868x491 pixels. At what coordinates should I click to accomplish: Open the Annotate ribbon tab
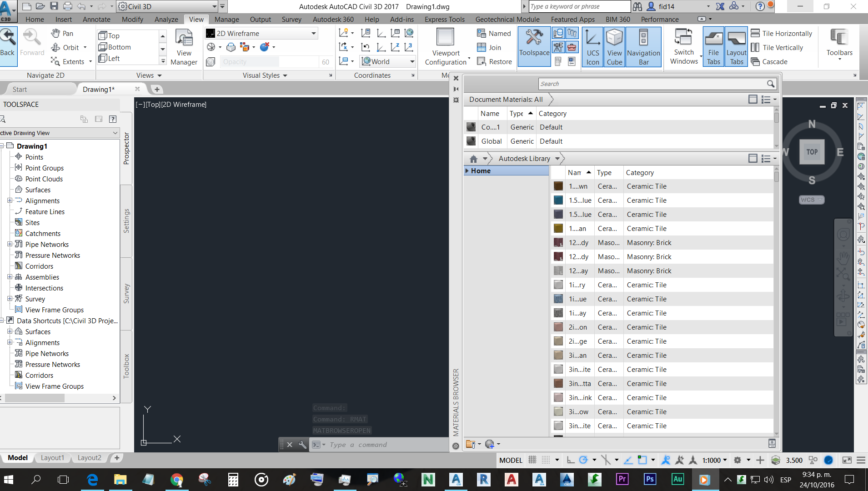(96, 19)
